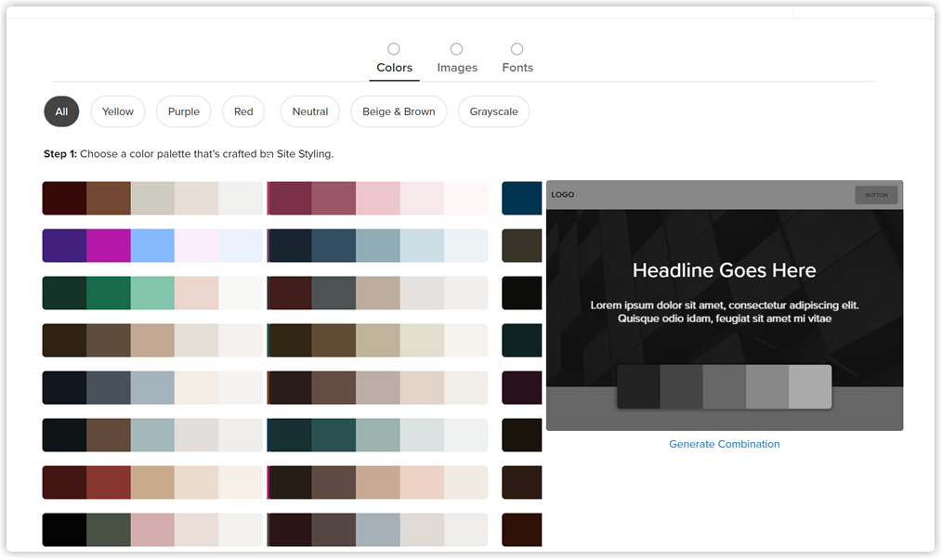Select the circle above Fonts
Screen dimensions: 942x560
coord(517,48)
